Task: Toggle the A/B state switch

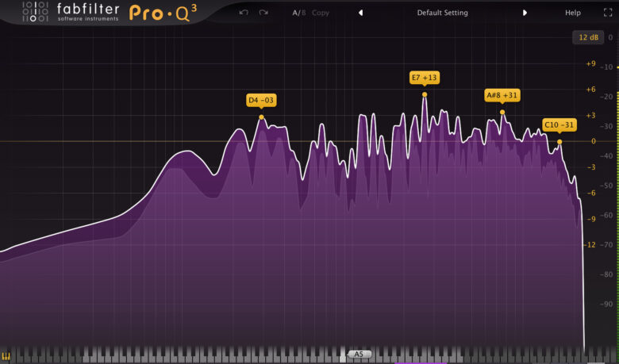Action: pos(299,13)
